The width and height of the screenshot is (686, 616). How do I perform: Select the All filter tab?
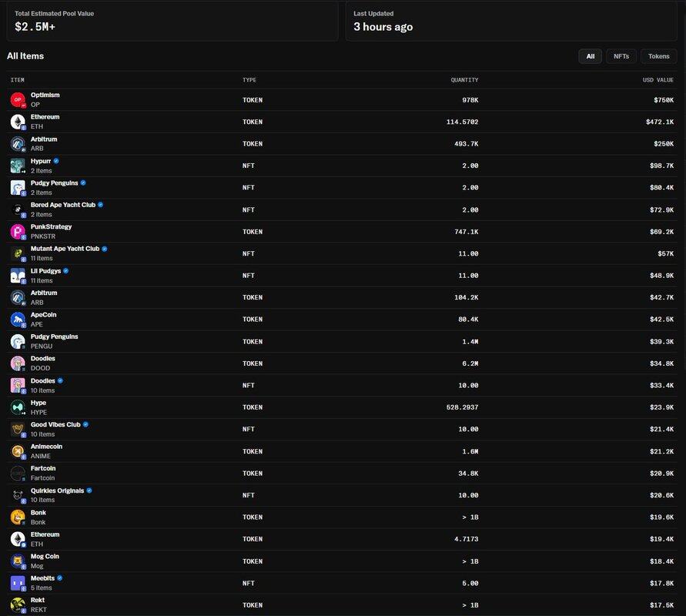590,56
